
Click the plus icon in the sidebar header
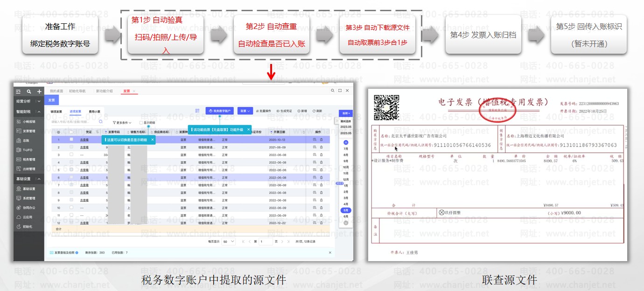pyautogui.click(x=39, y=92)
